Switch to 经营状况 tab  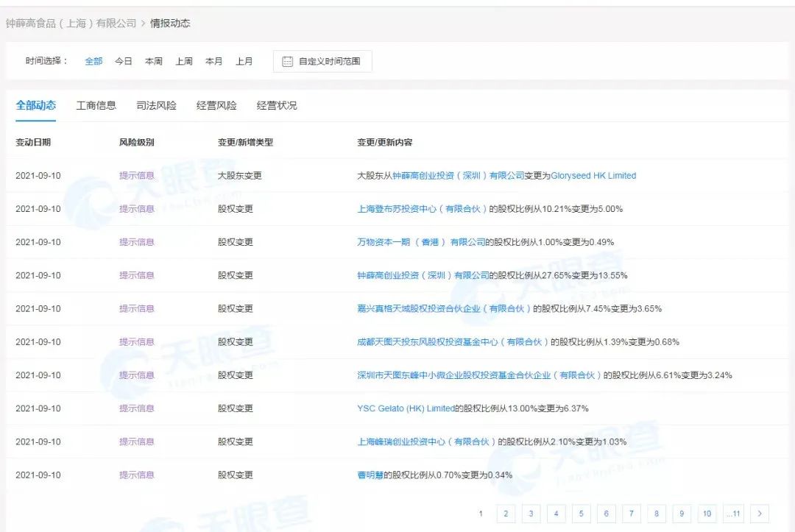coord(277,105)
